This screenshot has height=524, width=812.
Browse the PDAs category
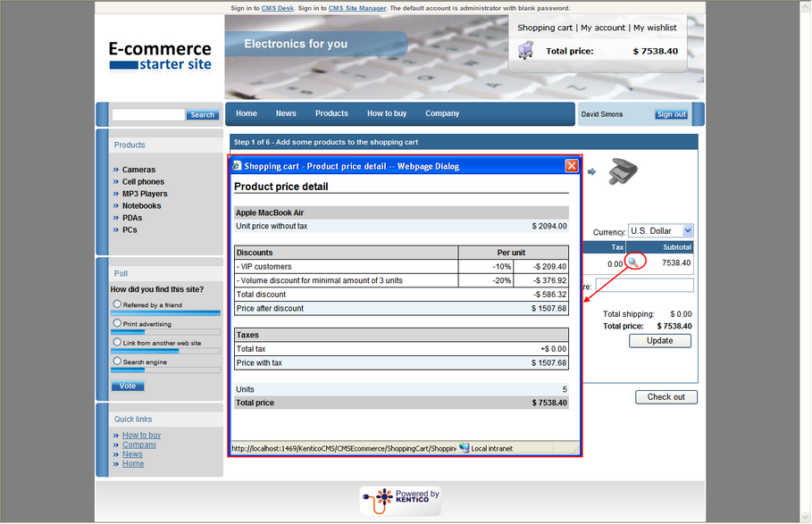[x=132, y=218]
